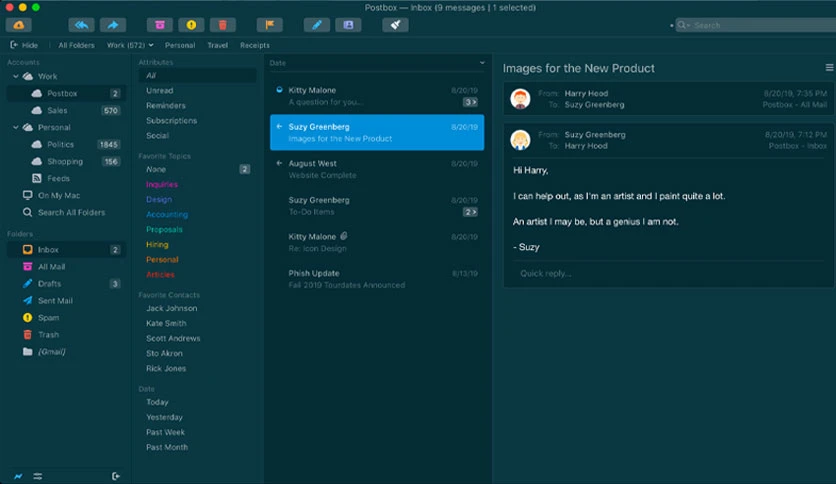Click the collapse sidebar icon at bottom

[x=116, y=476]
